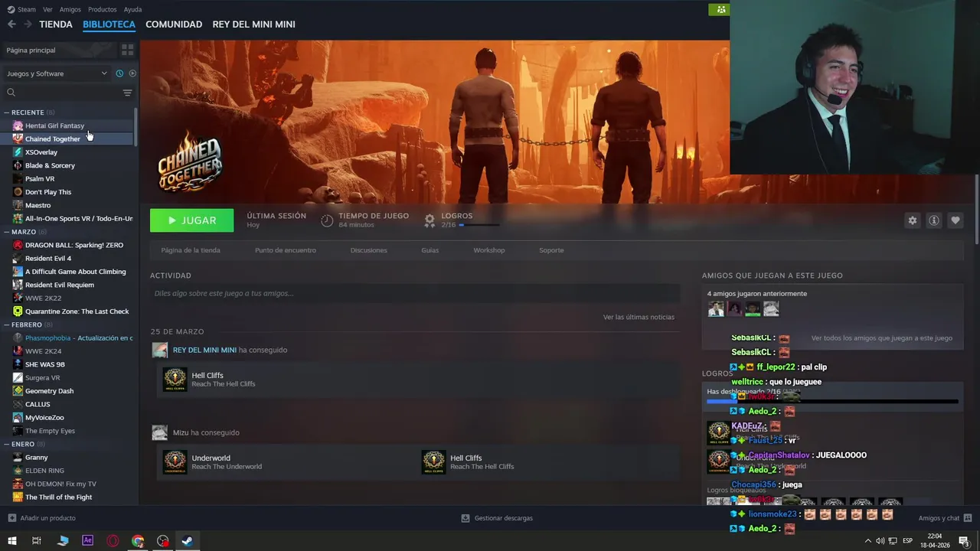This screenshot has height=551, width=980.
Task: Toggle sort by recent activity clock
Action: (x=119, y=73)
